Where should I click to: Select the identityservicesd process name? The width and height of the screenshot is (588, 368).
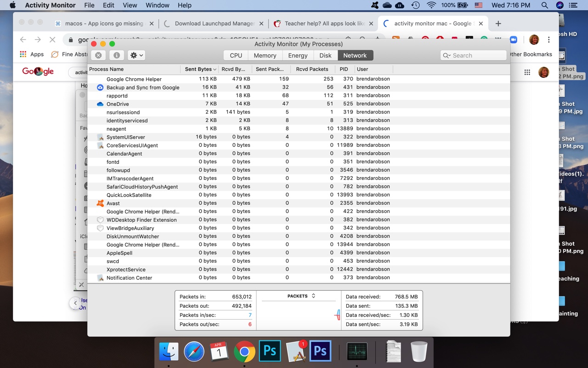tap(127, 121)
